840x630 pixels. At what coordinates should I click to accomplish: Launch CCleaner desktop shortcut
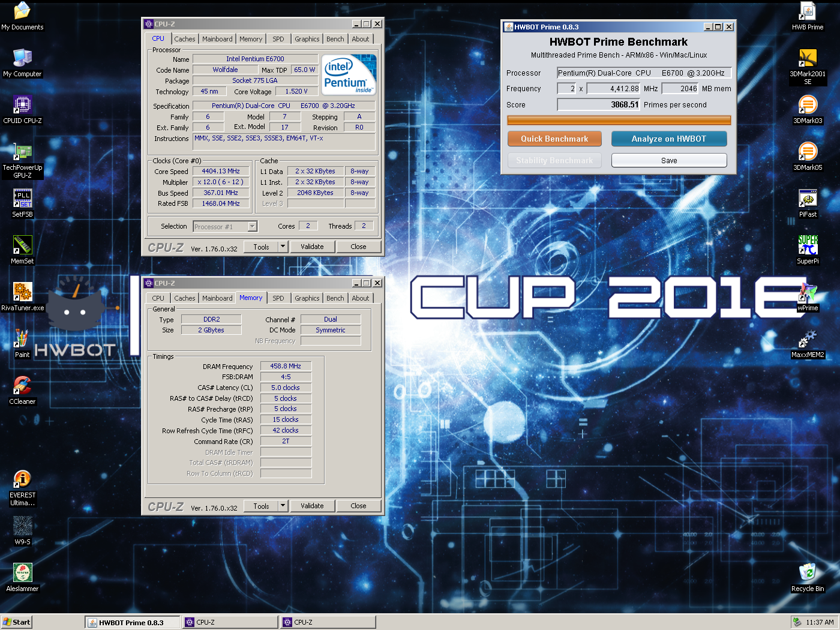tap(22, 391)
